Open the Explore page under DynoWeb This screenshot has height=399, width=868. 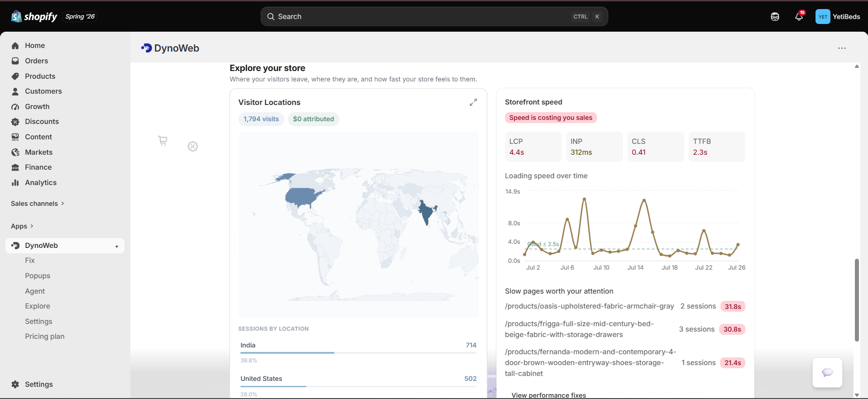(38, 306)
